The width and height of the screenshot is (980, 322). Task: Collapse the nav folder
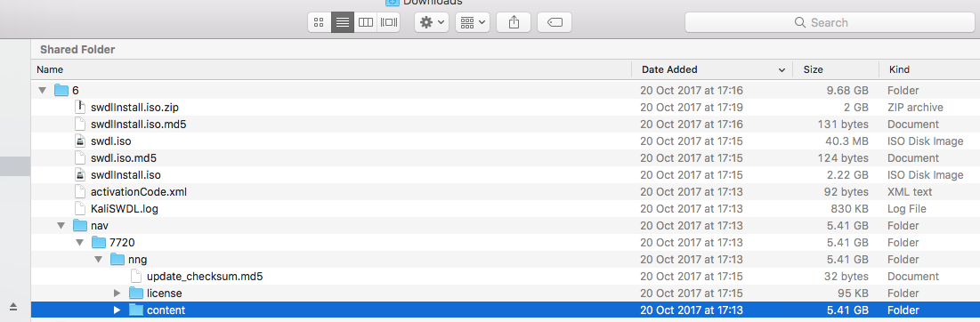61,225
